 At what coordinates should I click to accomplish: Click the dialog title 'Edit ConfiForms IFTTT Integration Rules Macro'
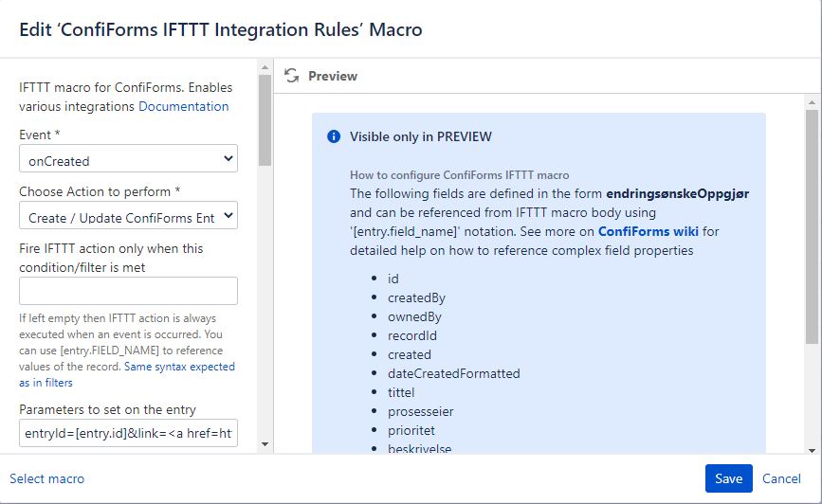click(x=220, y=30)
